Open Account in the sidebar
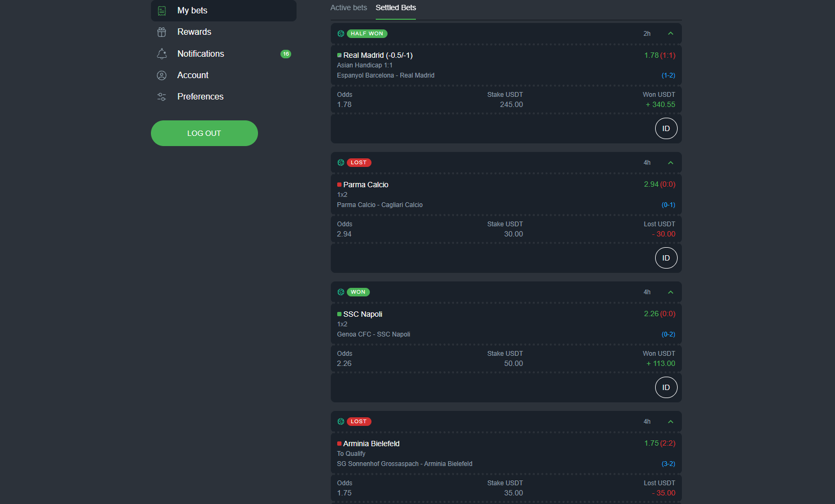The image size is (835, 504). pyautogui.click(x=224, y=75)
